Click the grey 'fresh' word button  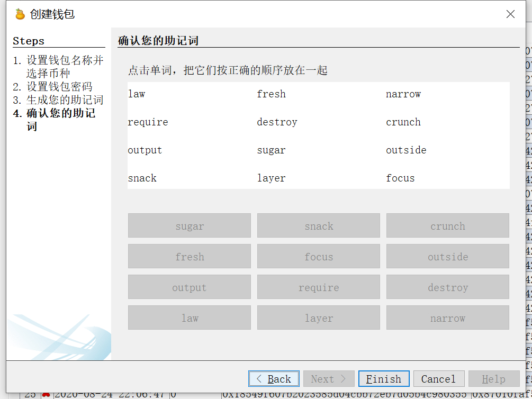point(190,256)
